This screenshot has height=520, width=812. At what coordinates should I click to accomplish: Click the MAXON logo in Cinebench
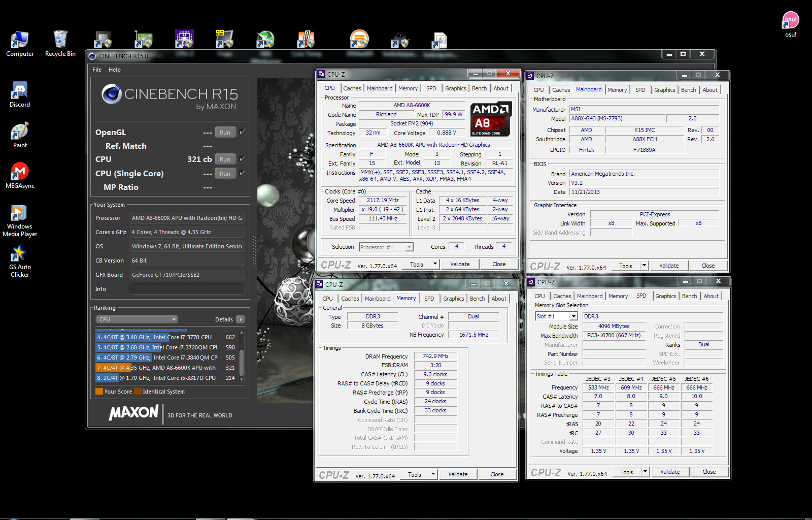point(133,412)
